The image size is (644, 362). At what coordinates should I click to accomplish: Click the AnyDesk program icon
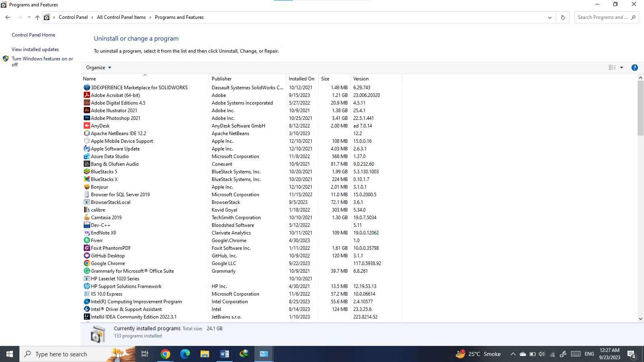pos(87,125)
